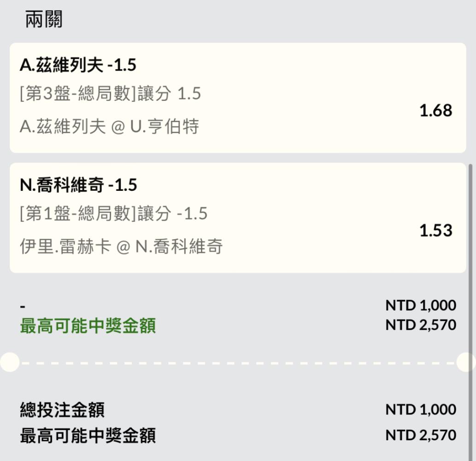Image resolution: width=476 pixels, height=461 pixels.
Task: Click the dashed ticket divider line
Action: (x=238, y=363)
